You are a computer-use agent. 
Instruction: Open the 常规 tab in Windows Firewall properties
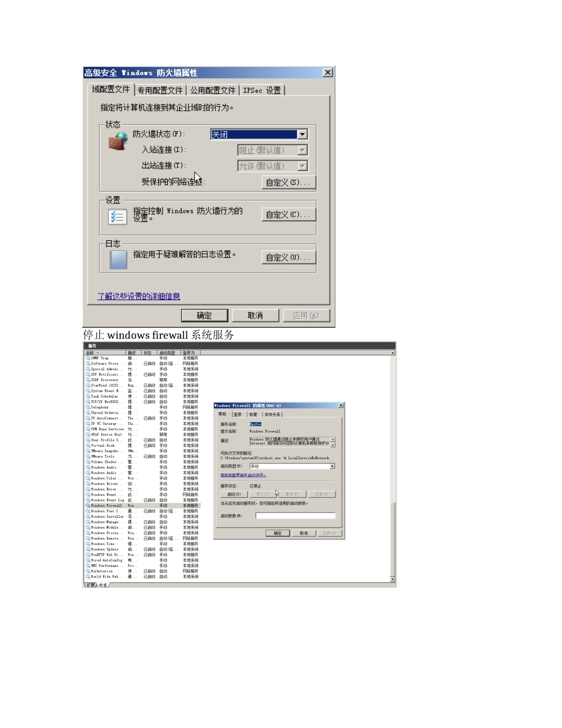[x=222, y=414]
